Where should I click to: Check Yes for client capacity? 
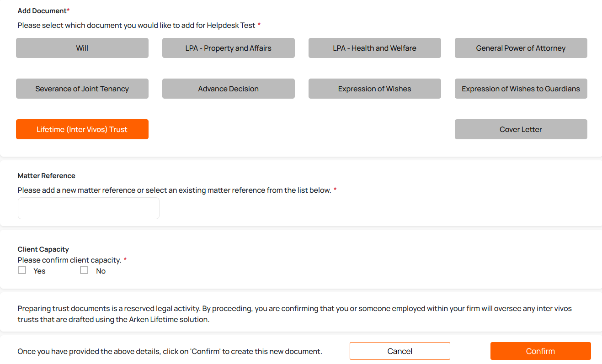click(x=22, y=270)
